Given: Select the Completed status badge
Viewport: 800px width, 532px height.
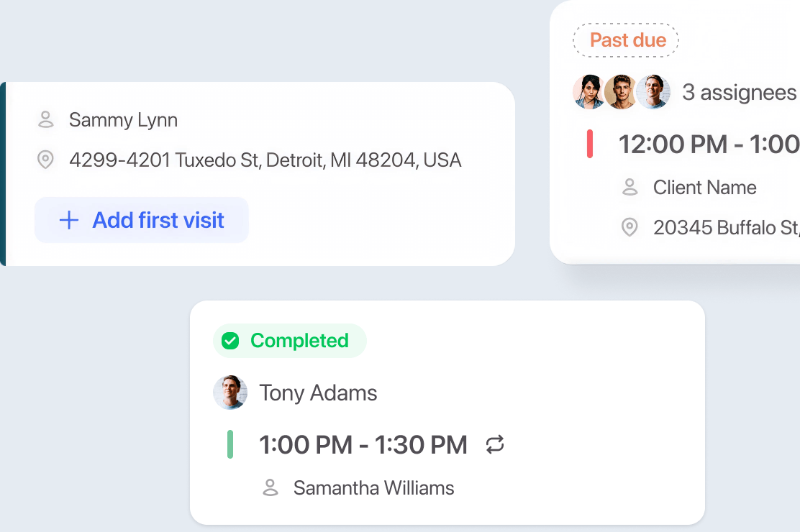Looking at the screenshot, I should click(x=290, y=341).
